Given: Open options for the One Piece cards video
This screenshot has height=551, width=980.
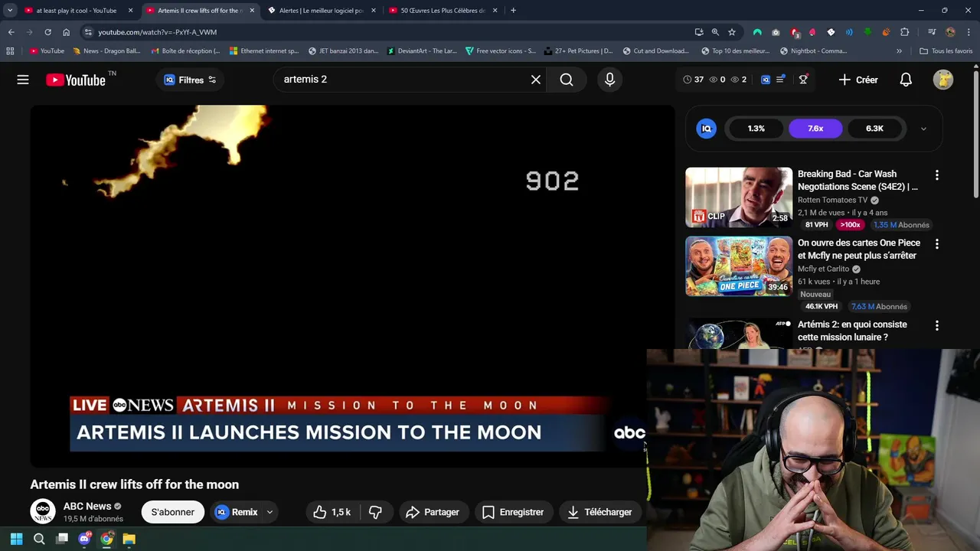Looking at the screenshot, I should [x=936, y=244].
